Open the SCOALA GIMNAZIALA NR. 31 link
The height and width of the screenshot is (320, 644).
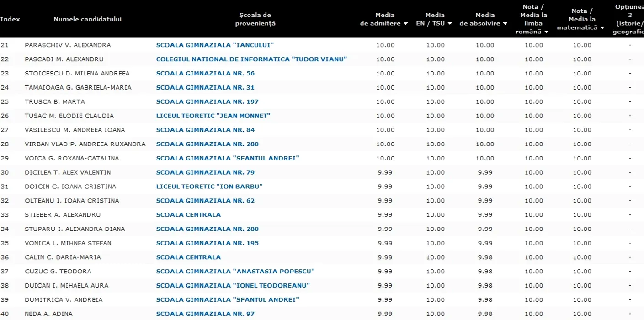point(205,88)
